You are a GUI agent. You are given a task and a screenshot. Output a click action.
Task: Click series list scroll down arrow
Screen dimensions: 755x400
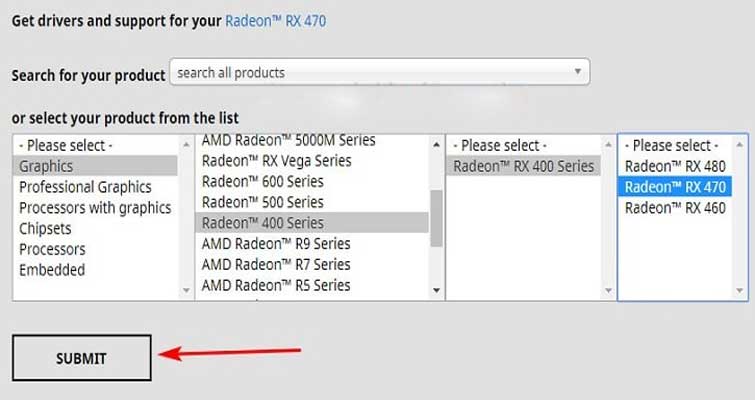coord(436,290)
